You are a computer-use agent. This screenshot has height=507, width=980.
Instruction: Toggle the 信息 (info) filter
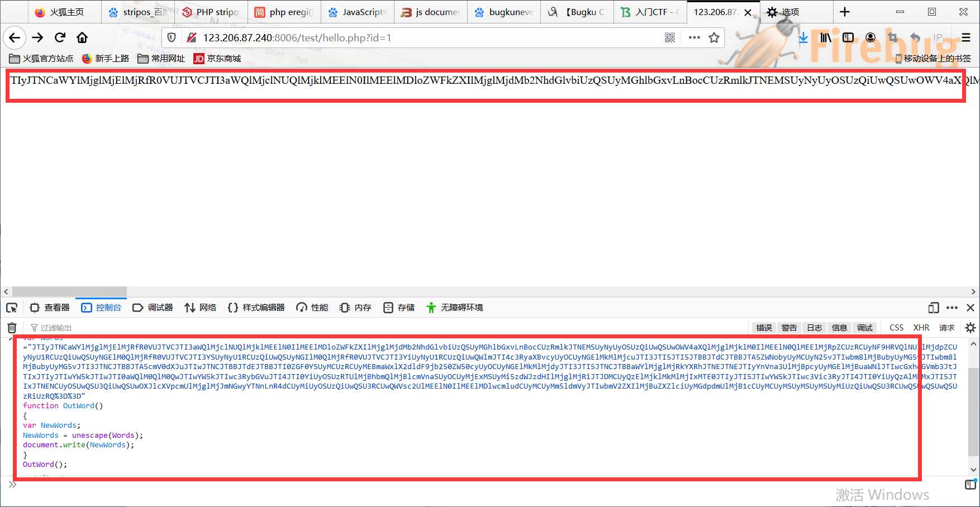[839, 328]
